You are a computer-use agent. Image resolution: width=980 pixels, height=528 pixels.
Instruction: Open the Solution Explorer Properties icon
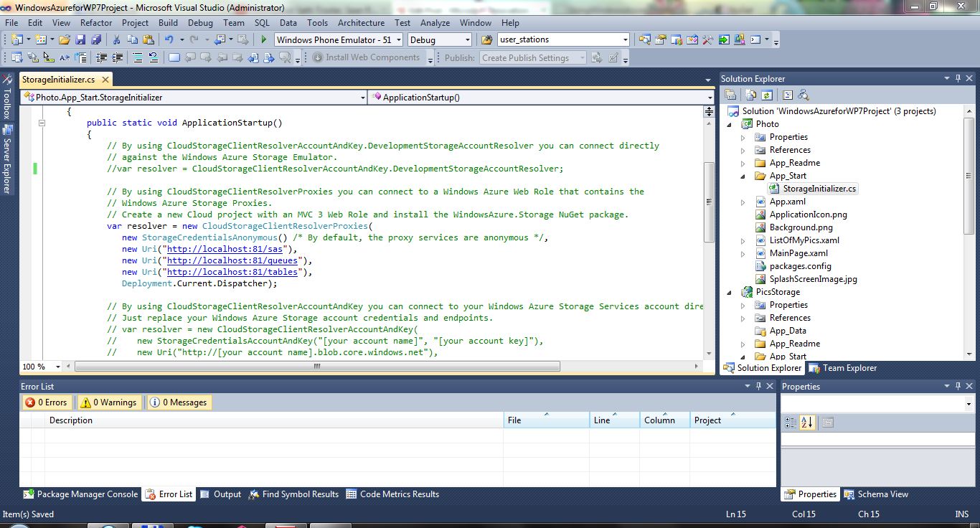[x=730, y=95]
